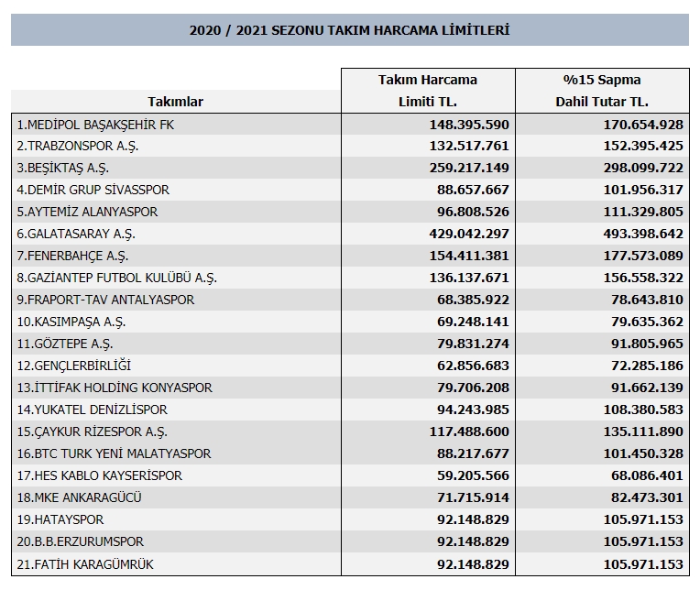Image resolution: width=700 pixels, height=601 pixels.
Task: Click the value 259.217.149
Action: click(469, 168)
